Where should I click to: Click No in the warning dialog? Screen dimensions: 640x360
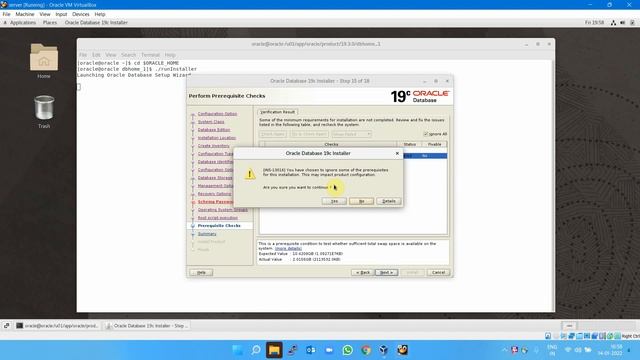pos(361,201)
